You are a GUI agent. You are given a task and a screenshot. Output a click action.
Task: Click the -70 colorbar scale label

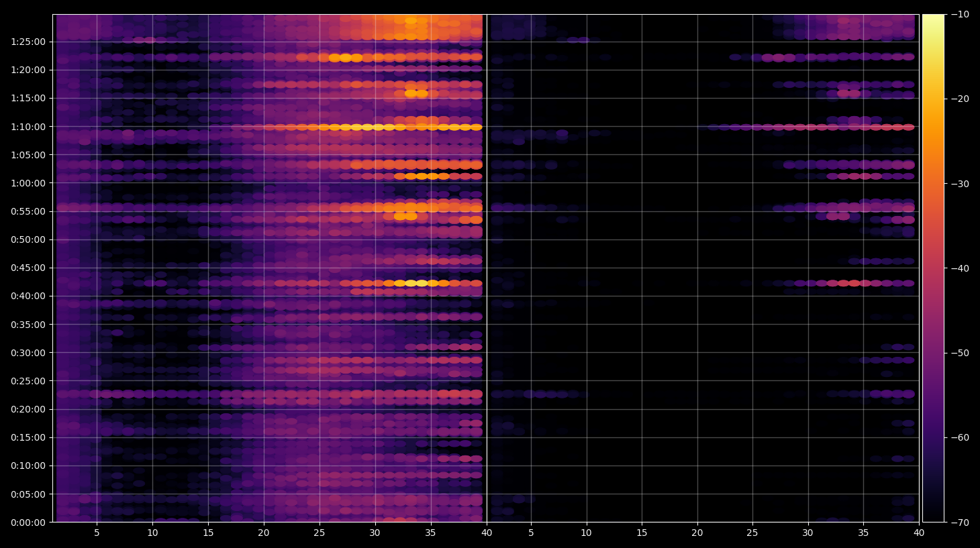(x=961, y=523)
